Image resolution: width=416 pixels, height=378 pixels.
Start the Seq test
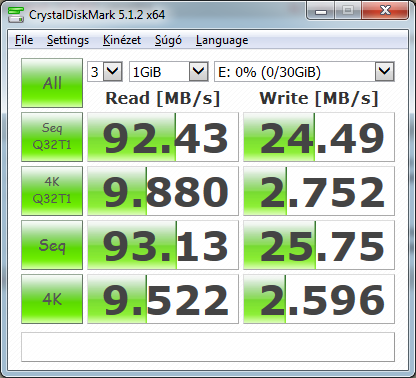click(52, 245)
